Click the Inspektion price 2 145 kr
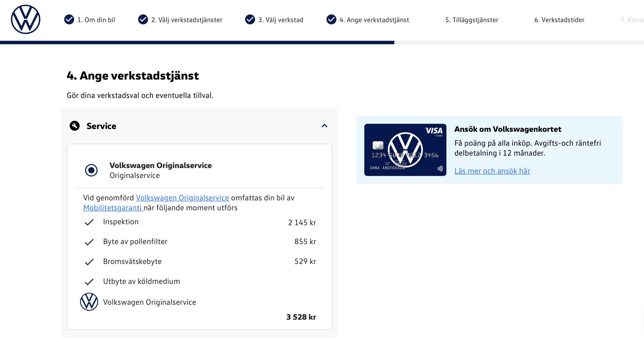The width and height of the screenshot is (644, 342). pyautogui.click(x=302, y=222)
